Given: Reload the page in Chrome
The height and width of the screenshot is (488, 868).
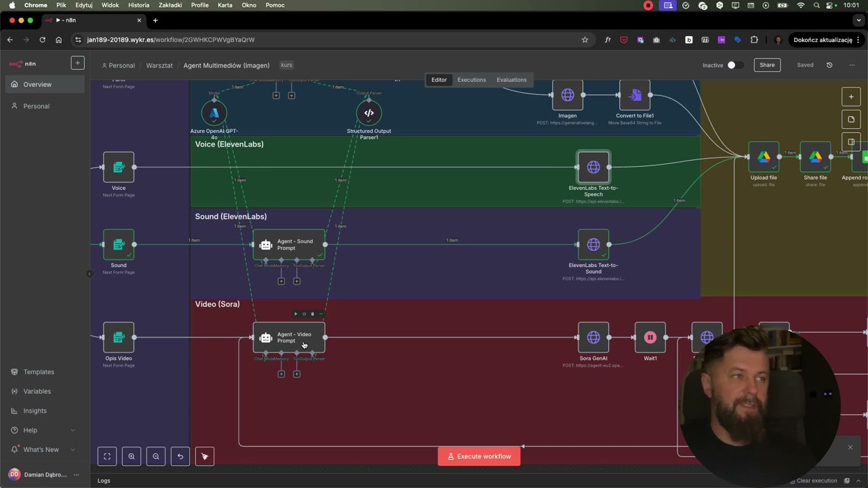Looking at the screenshot, I should [42, 40].
